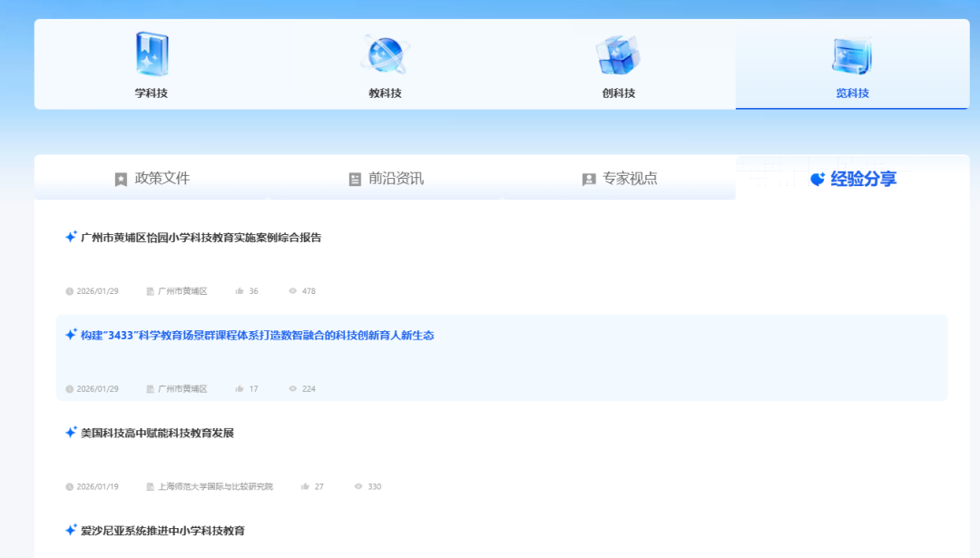Viewport: 980px width, 558px height.
Task: Select the 经验分享 tab
Action: coord(852,178)
